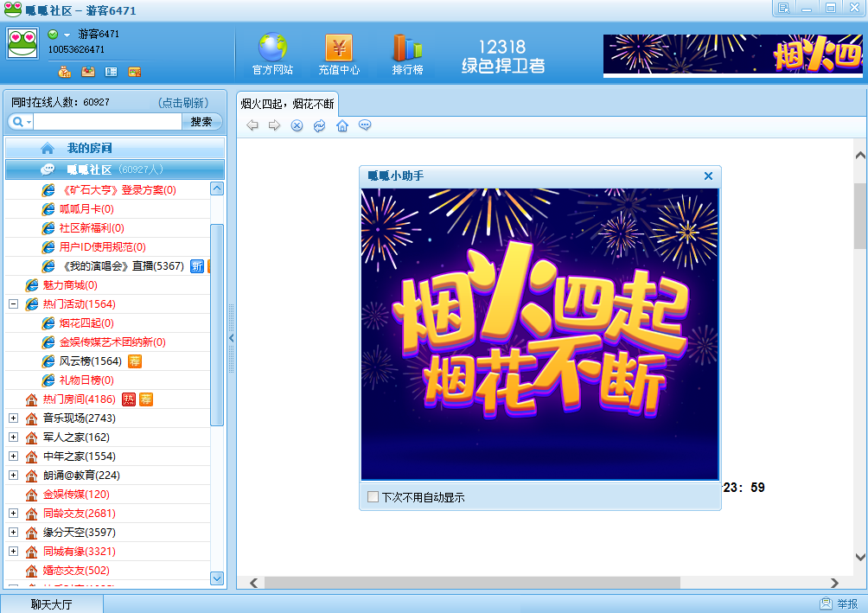Image resolution: width=868 pixels, height=613 pixels.
Task: Click the frog avatar picture
Action: click(22, 43)
